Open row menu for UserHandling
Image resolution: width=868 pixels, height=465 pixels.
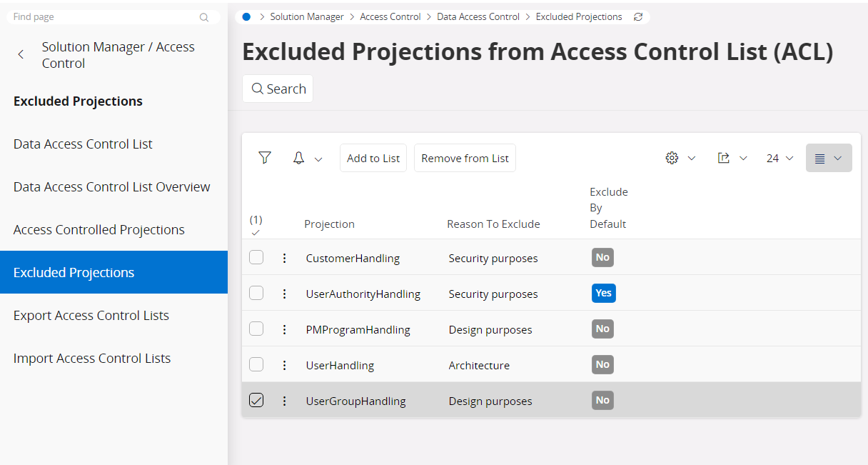pos(284,366)
